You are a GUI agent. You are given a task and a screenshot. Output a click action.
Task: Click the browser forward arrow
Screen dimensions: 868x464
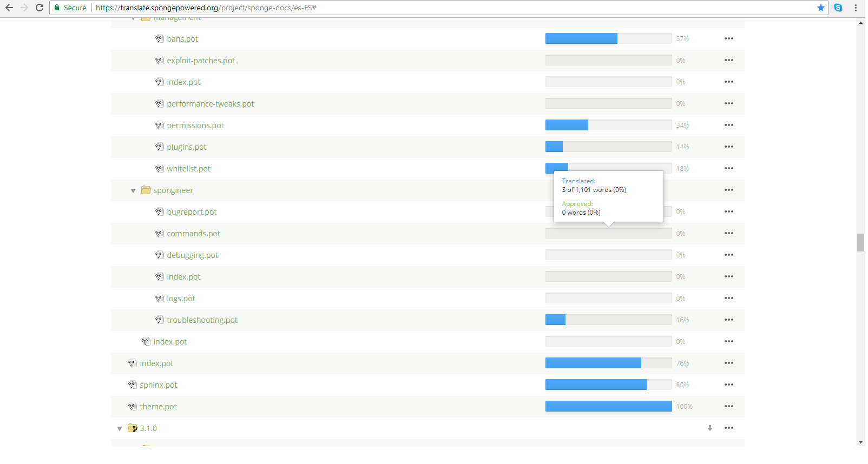(24, 8)
